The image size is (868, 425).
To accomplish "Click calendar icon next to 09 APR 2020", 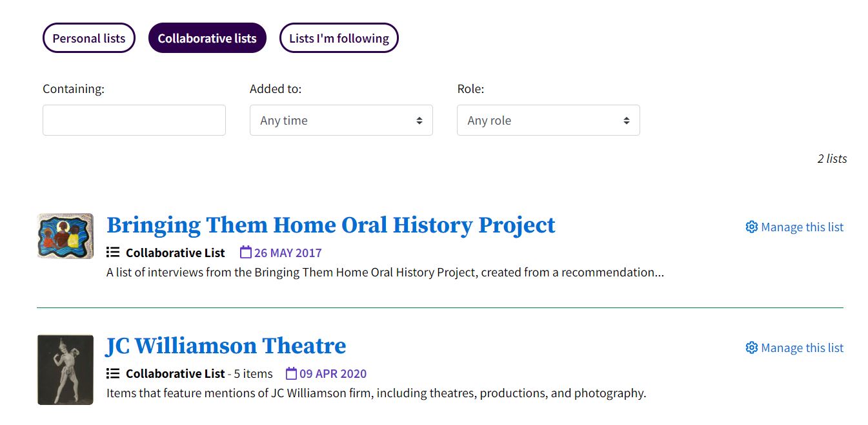I will (291, 373).
